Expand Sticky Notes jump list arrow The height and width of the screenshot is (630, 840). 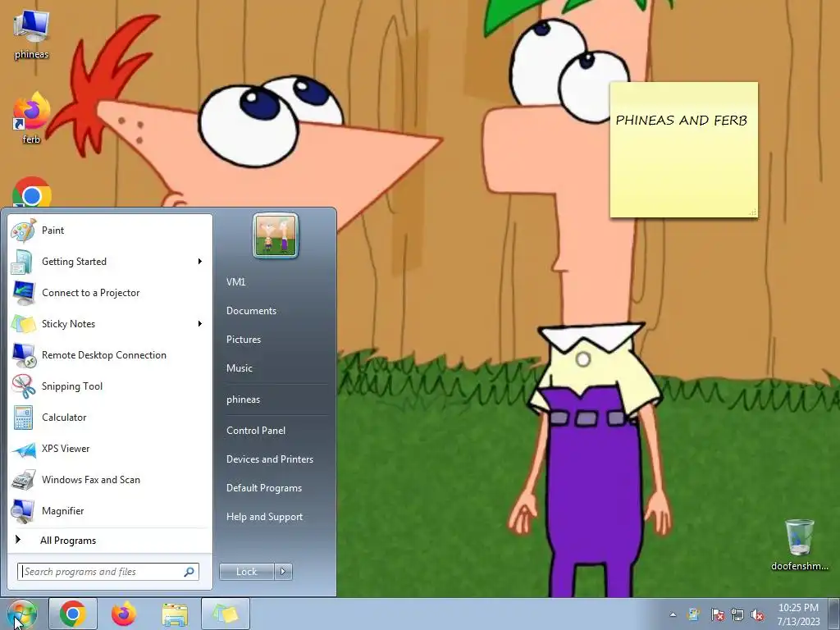(200, 323)
